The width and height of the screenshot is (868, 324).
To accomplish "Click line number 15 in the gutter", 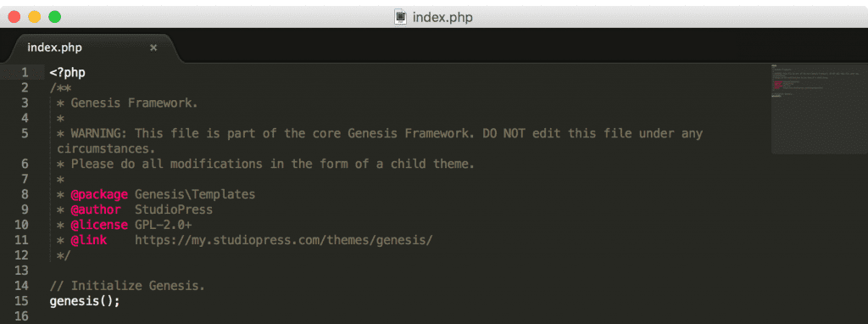I will 21,301.
